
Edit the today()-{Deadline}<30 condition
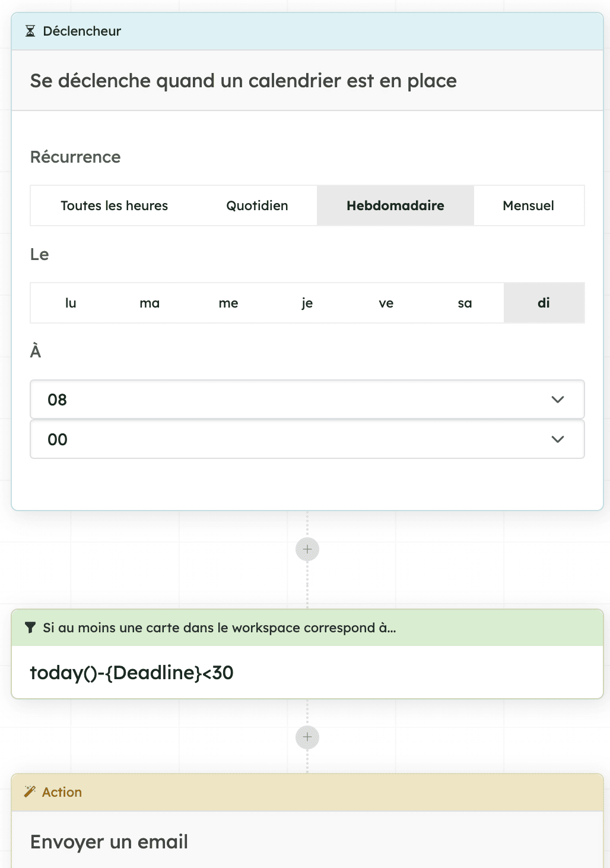tap(132, 673)
